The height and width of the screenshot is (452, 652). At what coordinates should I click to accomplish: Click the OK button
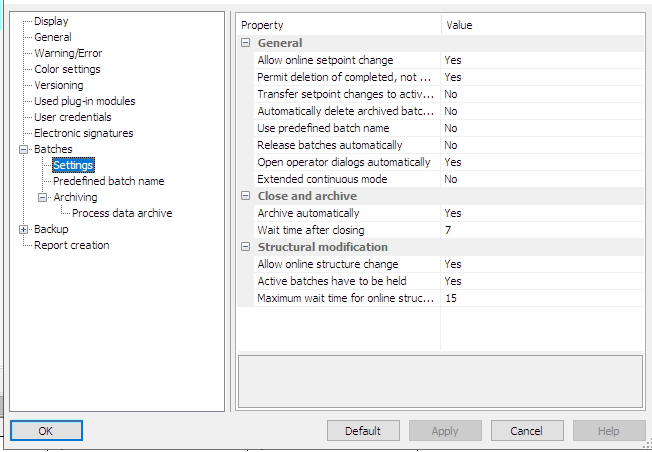click(x=46, y=431)
